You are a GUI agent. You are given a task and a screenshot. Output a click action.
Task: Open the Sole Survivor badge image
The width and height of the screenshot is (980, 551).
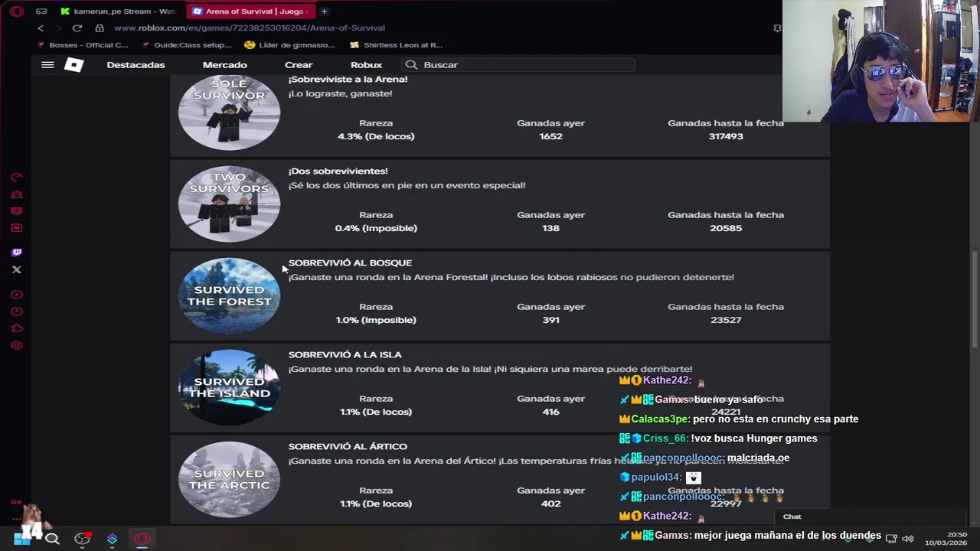pyautogui.click(x=229, y=112)
